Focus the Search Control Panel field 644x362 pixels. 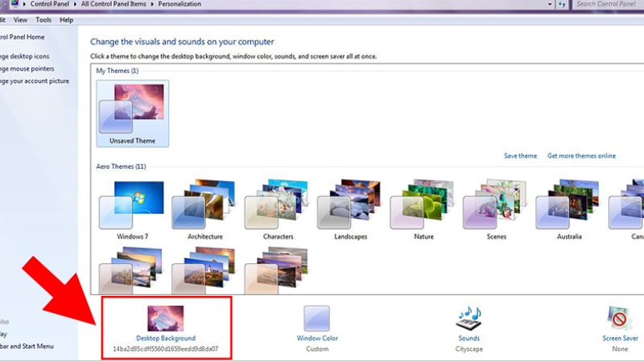click(x=608, y=4)
